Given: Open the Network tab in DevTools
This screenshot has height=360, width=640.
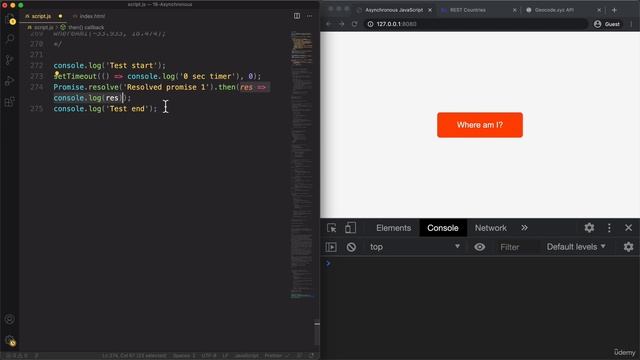Looking at the screenshot, I should [491, 228].
